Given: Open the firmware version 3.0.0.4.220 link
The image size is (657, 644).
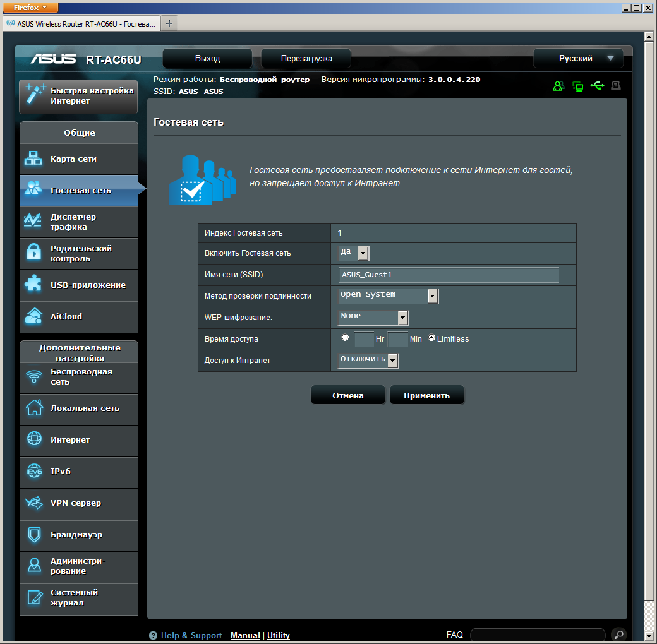Looking at the screenshot, I should click(x=454, y=80).
